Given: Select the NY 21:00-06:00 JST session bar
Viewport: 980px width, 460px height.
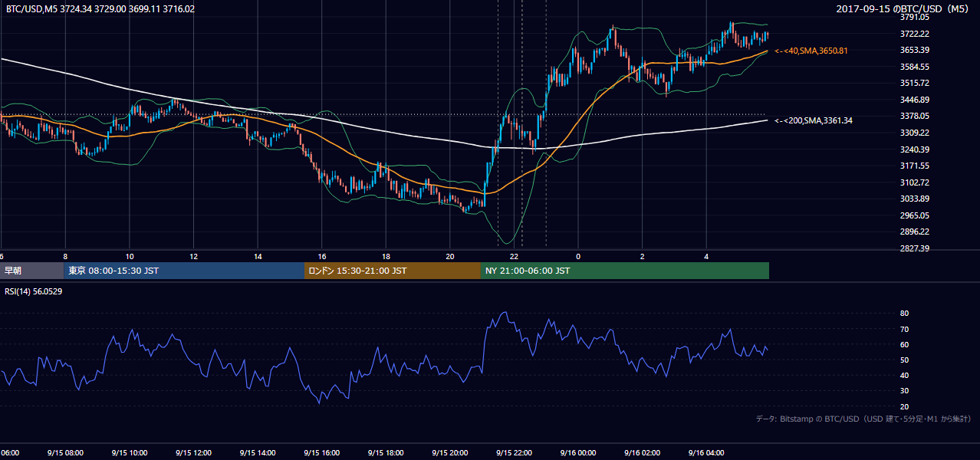Looking at the screenshot, I should point(625,271).
